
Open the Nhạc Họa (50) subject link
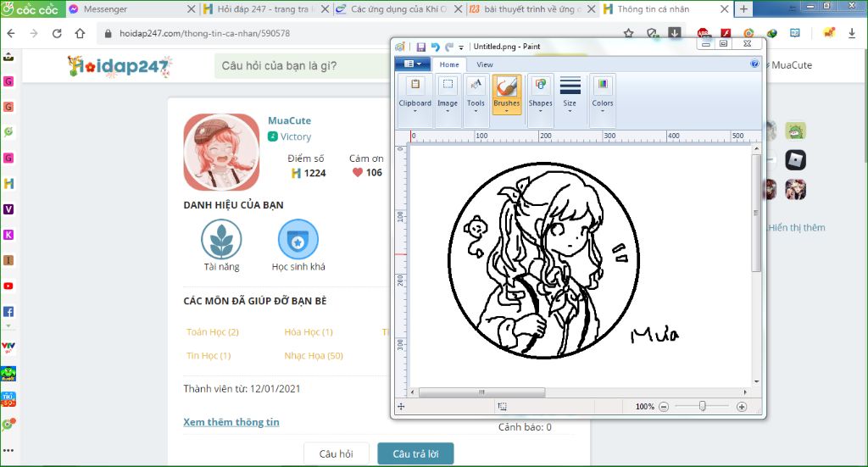coord(314,355)
